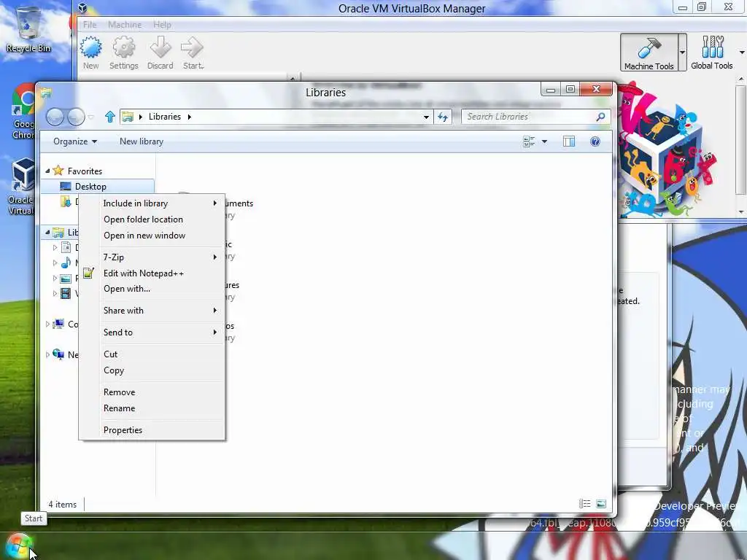The width and height of the screenshot is (747, 560).
Task: Collapse the Favorites tree node
Action: coord(47,171)
